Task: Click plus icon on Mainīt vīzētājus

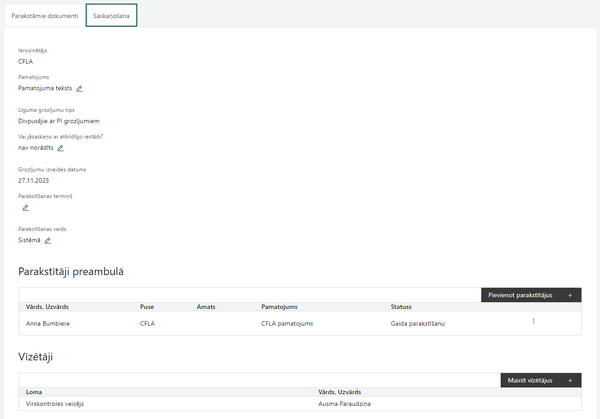Action: (x=570, y=381)
